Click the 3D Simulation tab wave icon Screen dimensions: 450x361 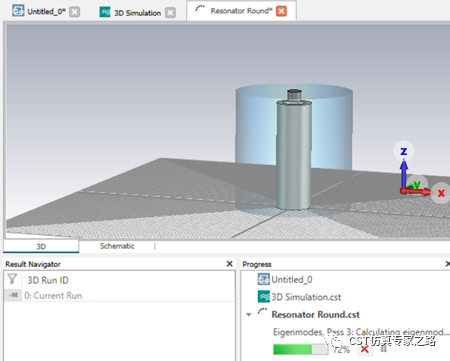(x=105, y=12)
